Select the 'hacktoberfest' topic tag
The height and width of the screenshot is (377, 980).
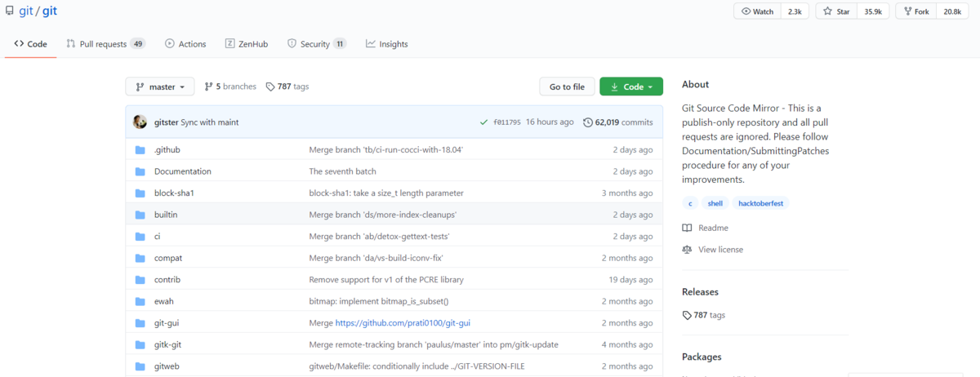click(x=760, y=203)
